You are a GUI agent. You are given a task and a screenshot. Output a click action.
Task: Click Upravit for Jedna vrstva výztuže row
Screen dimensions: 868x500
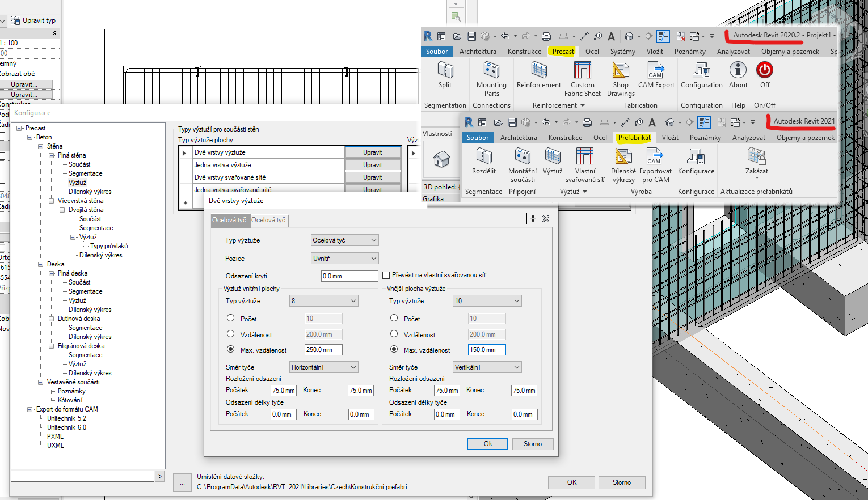[373, 165]
